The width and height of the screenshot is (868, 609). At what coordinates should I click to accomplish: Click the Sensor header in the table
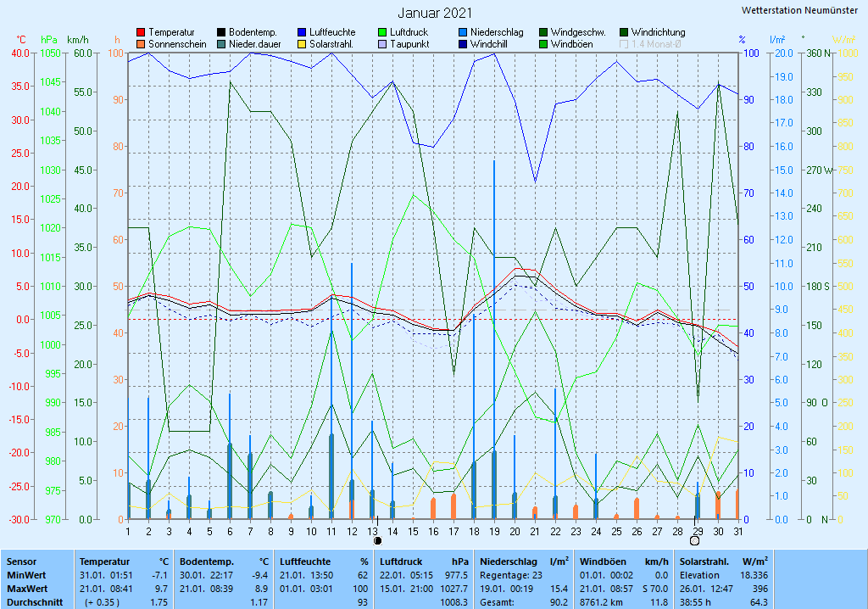(x=21, y=562)
